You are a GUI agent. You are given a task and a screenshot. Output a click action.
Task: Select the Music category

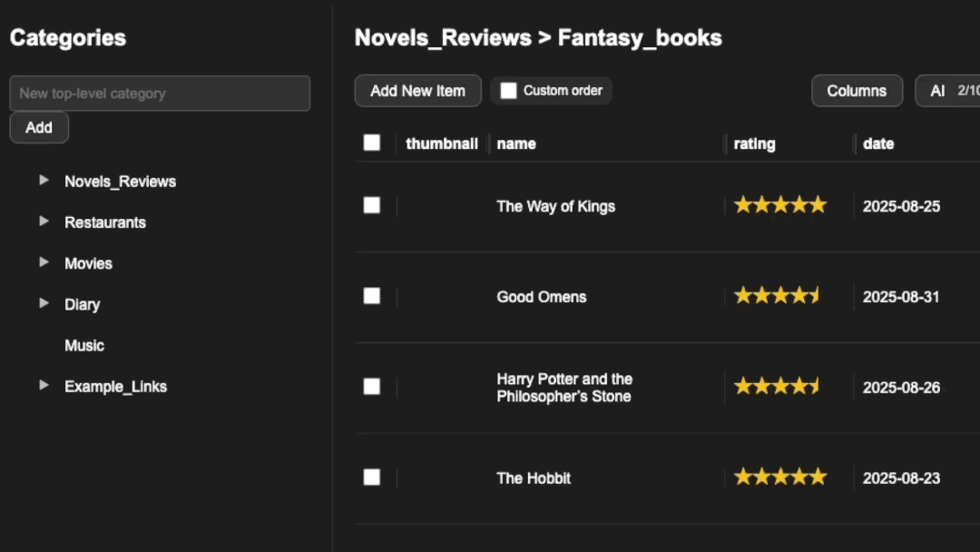(83, 345)
